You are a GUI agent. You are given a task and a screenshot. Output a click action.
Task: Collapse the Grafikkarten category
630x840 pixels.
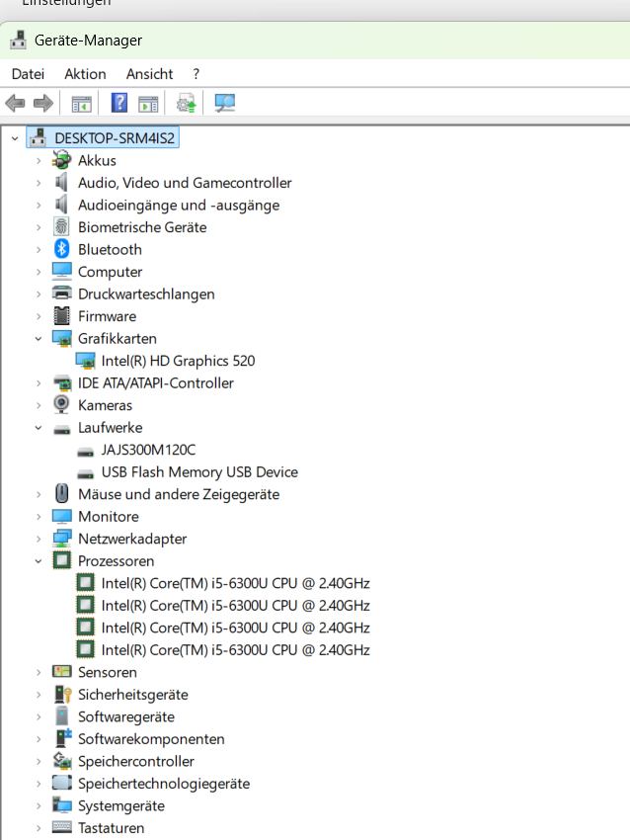click(39, 339)
